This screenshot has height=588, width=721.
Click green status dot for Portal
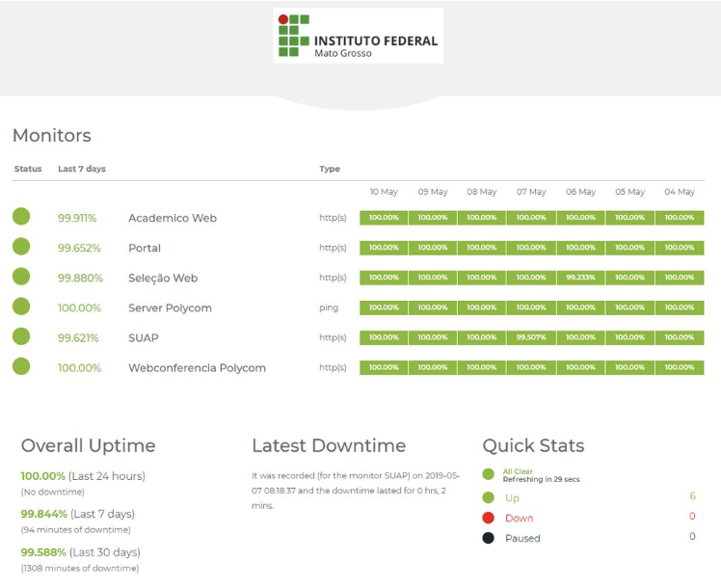21,247
